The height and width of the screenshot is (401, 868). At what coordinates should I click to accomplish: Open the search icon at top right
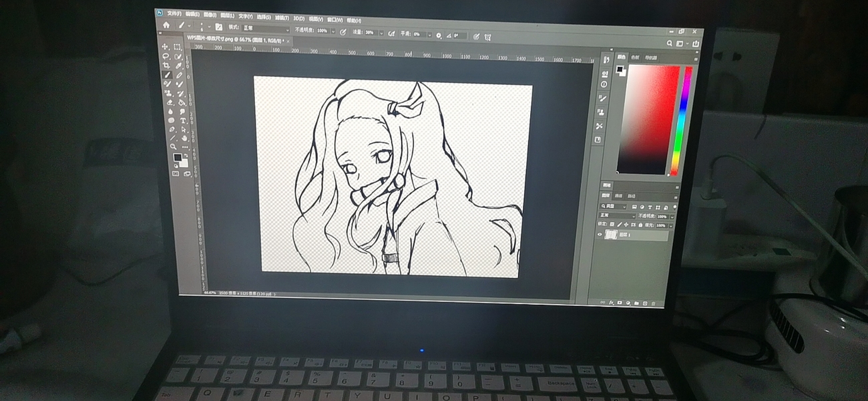[669, 43]
